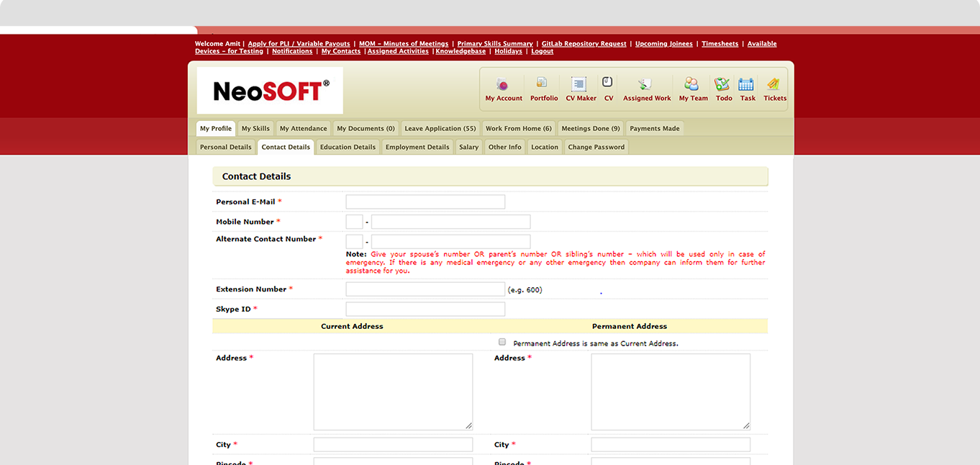
Task: Open the Notifications link
Action: coord(292,51)
